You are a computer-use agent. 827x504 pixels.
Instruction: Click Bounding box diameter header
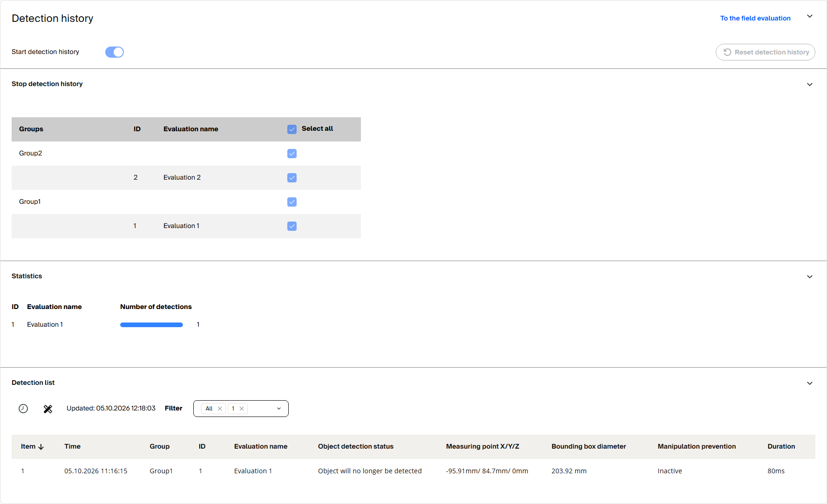coord(589,446)
